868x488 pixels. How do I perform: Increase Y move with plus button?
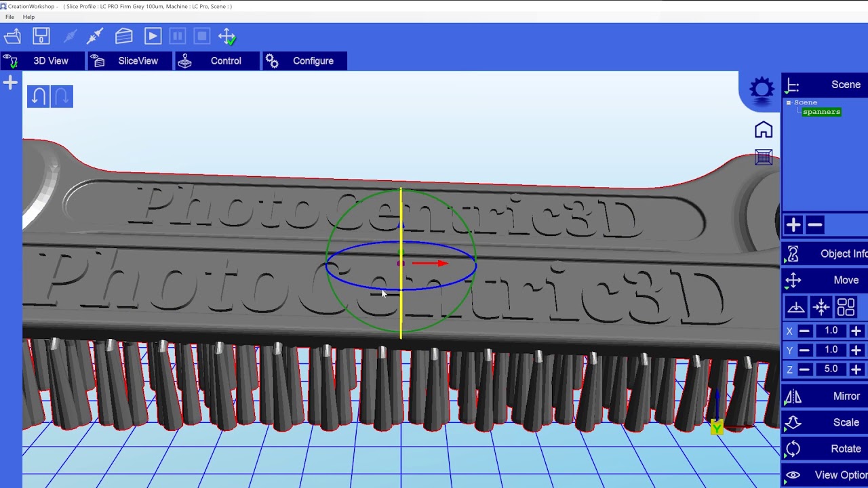[856, 350]
